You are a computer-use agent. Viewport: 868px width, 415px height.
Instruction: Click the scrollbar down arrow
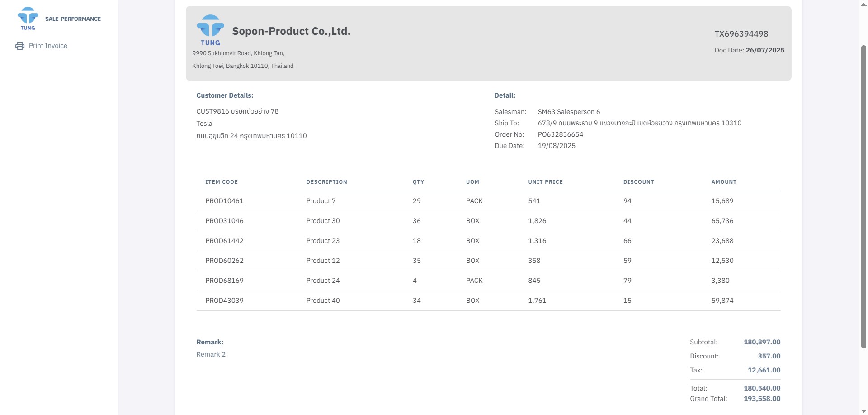click(x=863, y=411)
